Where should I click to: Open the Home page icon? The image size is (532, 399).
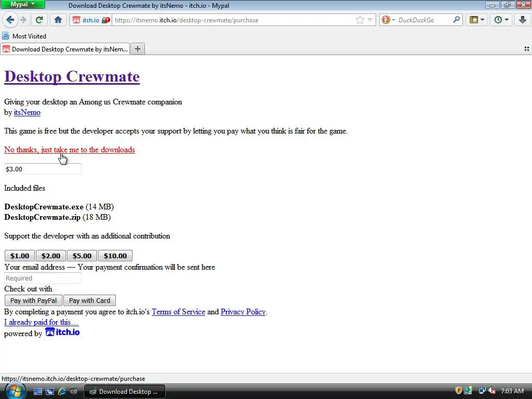click(x=58, y=20)
